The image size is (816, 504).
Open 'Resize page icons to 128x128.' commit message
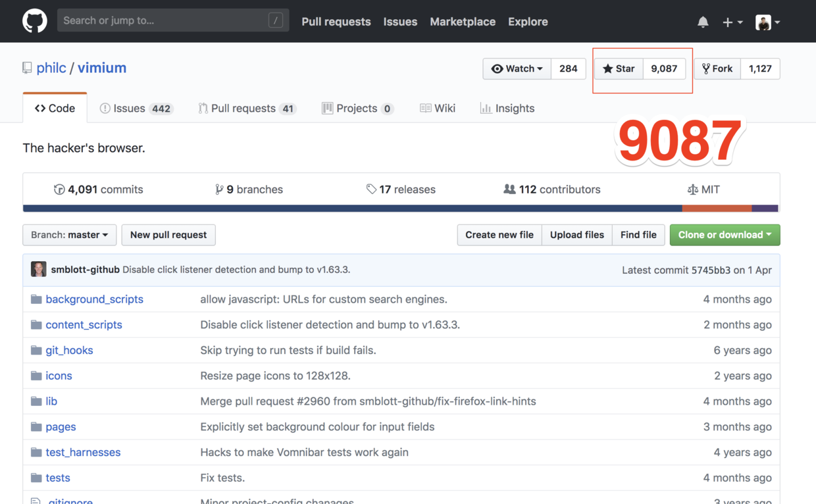pyautogui.click(x=275, y=376)
